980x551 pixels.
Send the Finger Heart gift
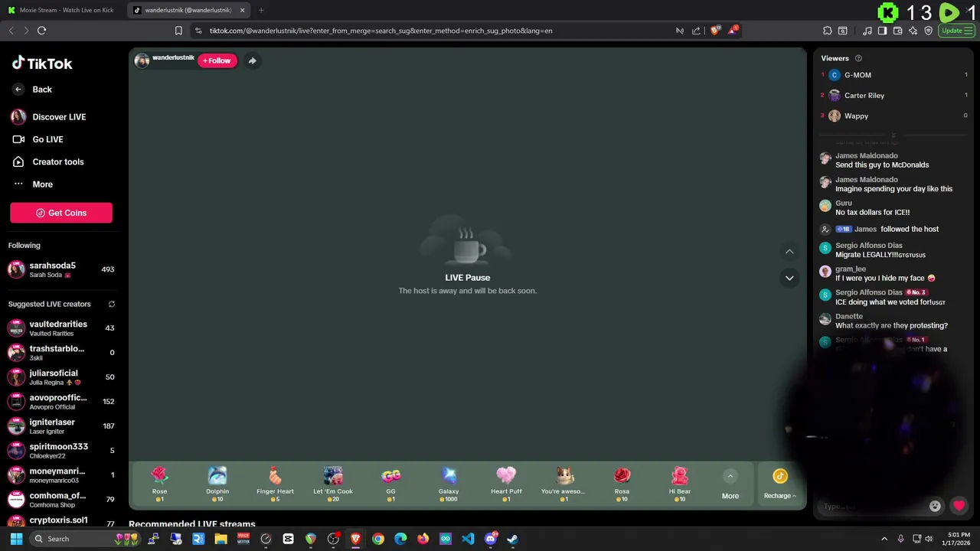coord(275,484)
